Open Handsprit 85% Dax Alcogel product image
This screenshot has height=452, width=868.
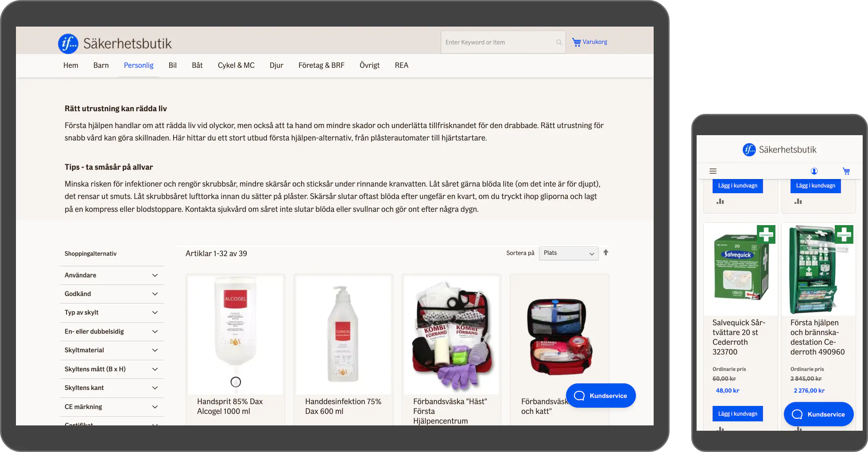click(x=236, y=335)
